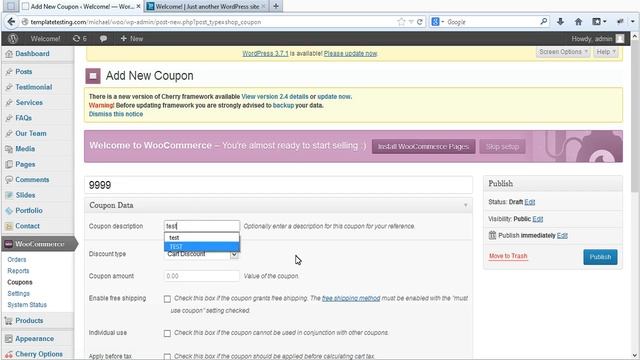Open System Status submenu item

(x=27, y=305)
